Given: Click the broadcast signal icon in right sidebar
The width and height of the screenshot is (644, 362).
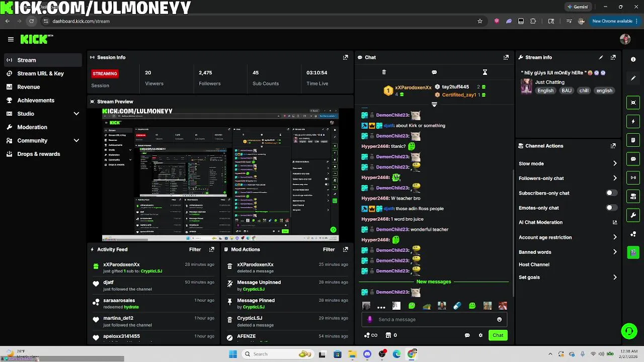Looking at the screenshot, I should coord(633,177).
